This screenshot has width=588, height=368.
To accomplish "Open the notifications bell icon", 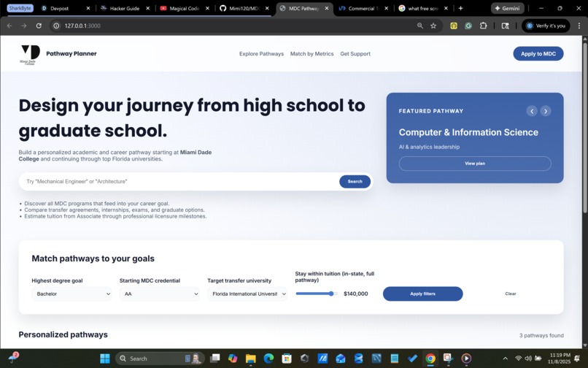I will [577, 359].
